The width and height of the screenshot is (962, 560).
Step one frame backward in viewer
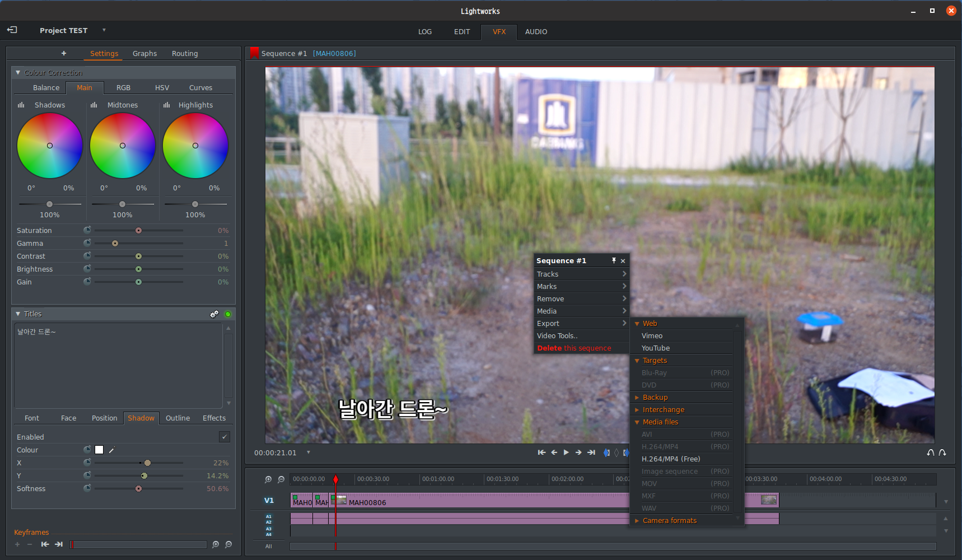pos(554,452)
